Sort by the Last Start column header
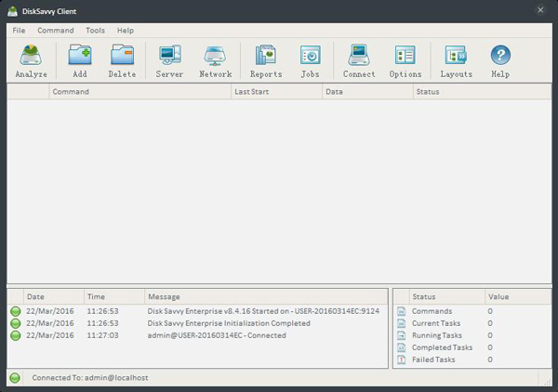 [277, 92]
